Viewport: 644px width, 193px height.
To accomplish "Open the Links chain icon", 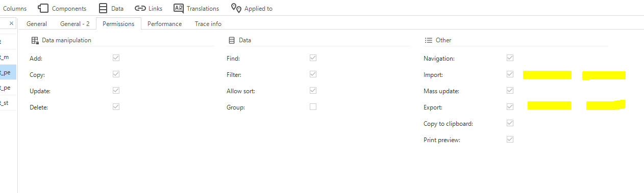I will coord(140,8).
